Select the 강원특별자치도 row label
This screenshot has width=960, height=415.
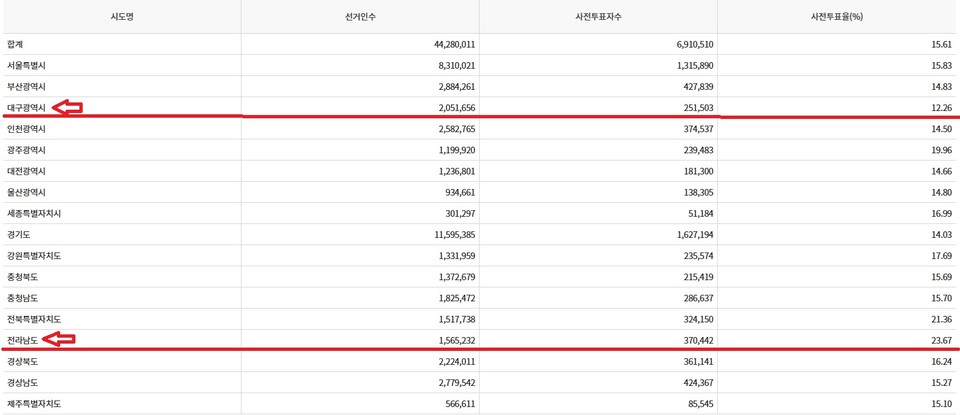coord(34,256)
